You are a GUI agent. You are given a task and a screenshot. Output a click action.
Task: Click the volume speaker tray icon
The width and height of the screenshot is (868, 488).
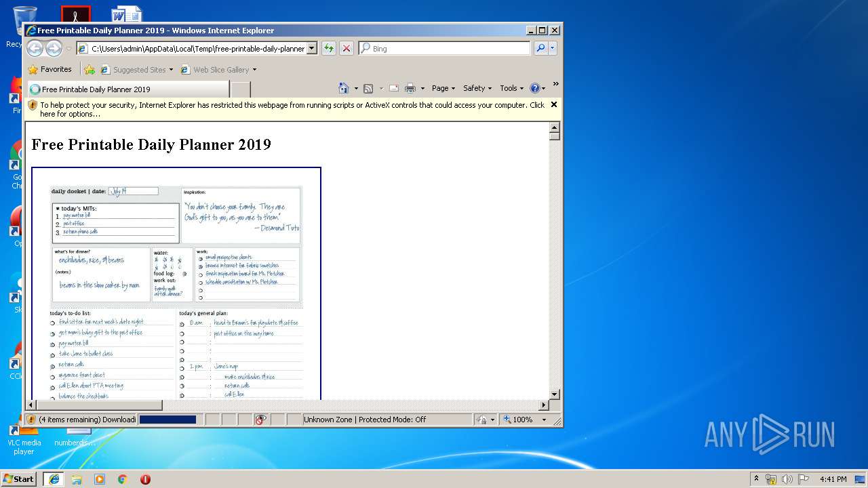tap(787, 479)
